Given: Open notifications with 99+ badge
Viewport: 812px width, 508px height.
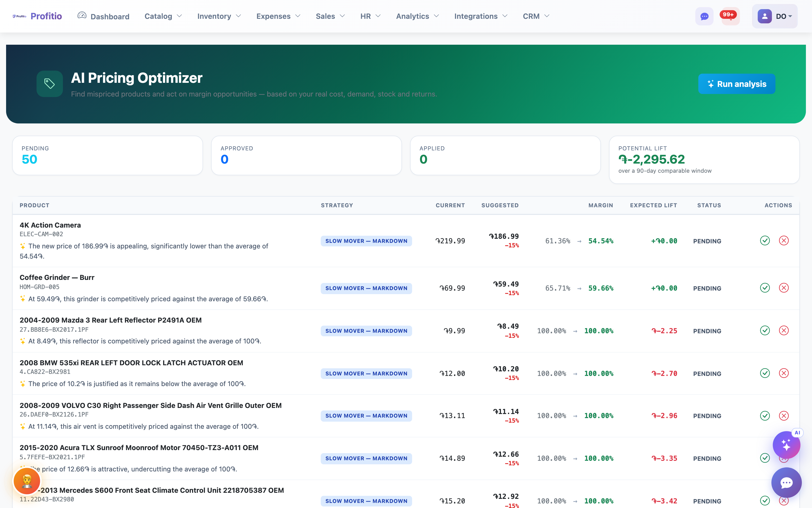Looking at the screenshot, I should (x=731, y=16).
